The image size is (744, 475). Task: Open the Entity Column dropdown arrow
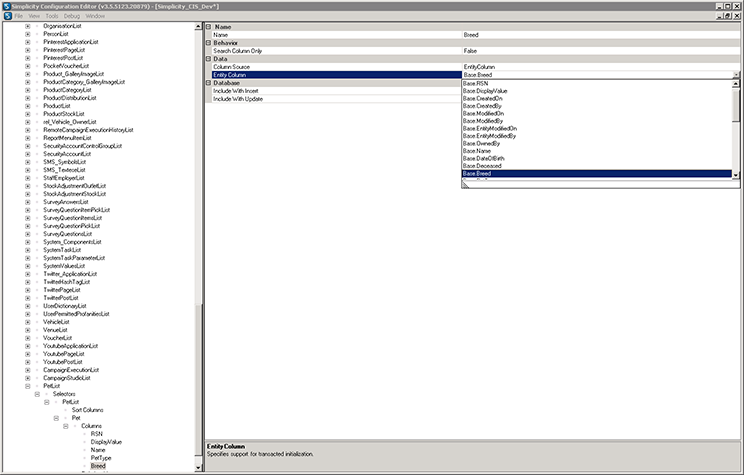coord(736,75)
